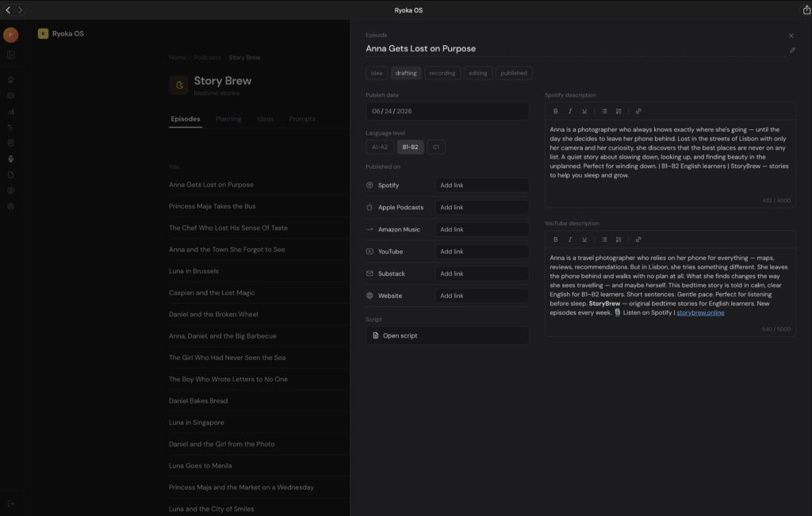Viewport: 812px width, 516px height.
Task: Set episode status to published
Action: [514, 73]
